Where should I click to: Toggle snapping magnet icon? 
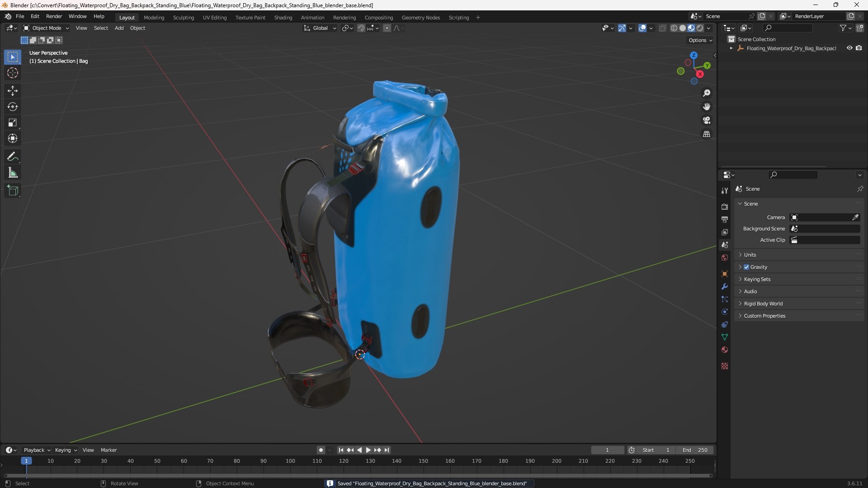point(361,28)
